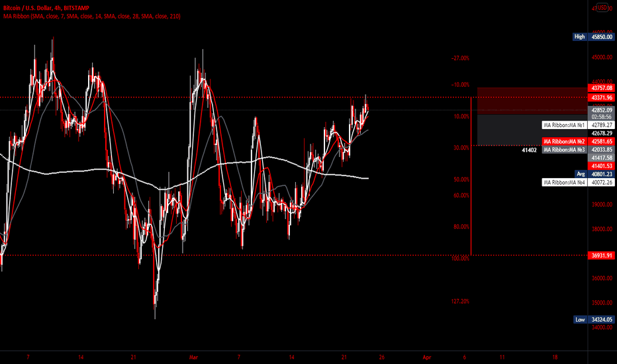Select the 100.00% Fibonacci level label
Viewport: 617px width, 364px height.
[x=460, y=259]
